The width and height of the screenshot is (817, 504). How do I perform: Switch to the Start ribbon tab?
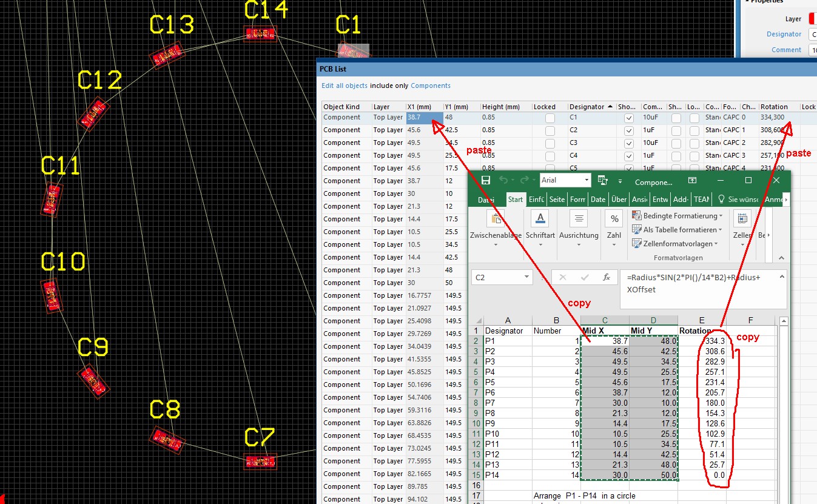516,199
